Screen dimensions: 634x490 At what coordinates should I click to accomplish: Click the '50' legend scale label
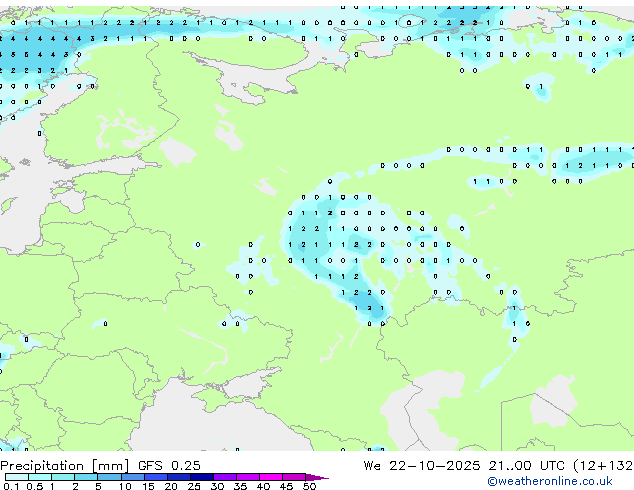click(309, 486)
